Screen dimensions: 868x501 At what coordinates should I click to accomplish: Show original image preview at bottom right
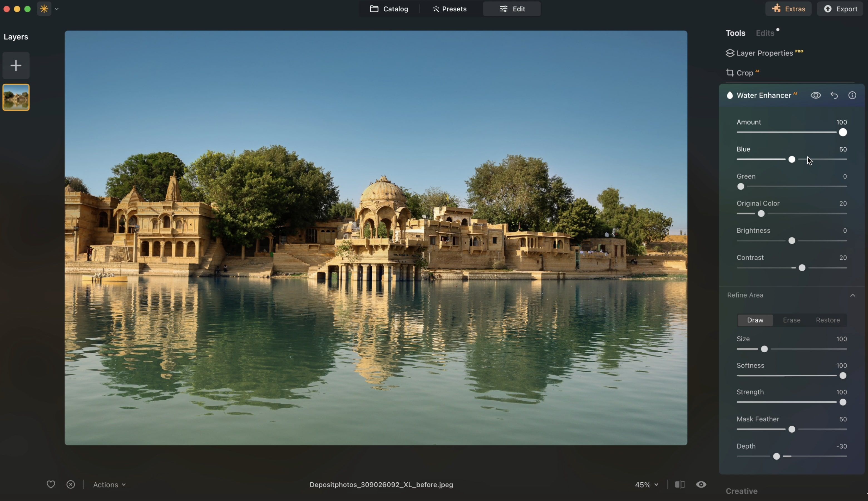[x=701, y=485]
